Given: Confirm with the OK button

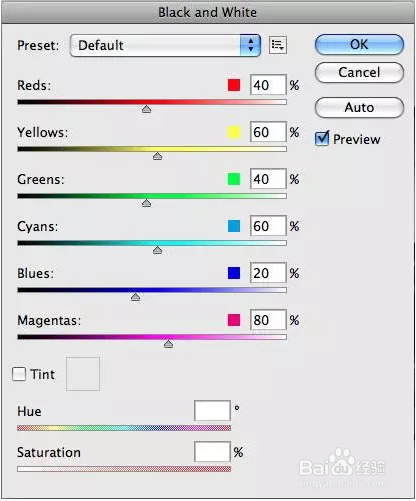Looking at the screenshot, I should pos(359,44).
